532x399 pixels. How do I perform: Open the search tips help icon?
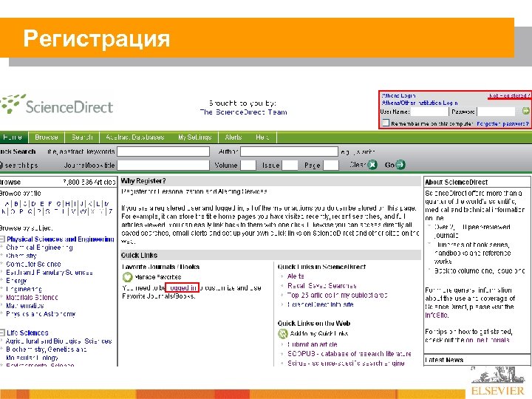[1, 166]
